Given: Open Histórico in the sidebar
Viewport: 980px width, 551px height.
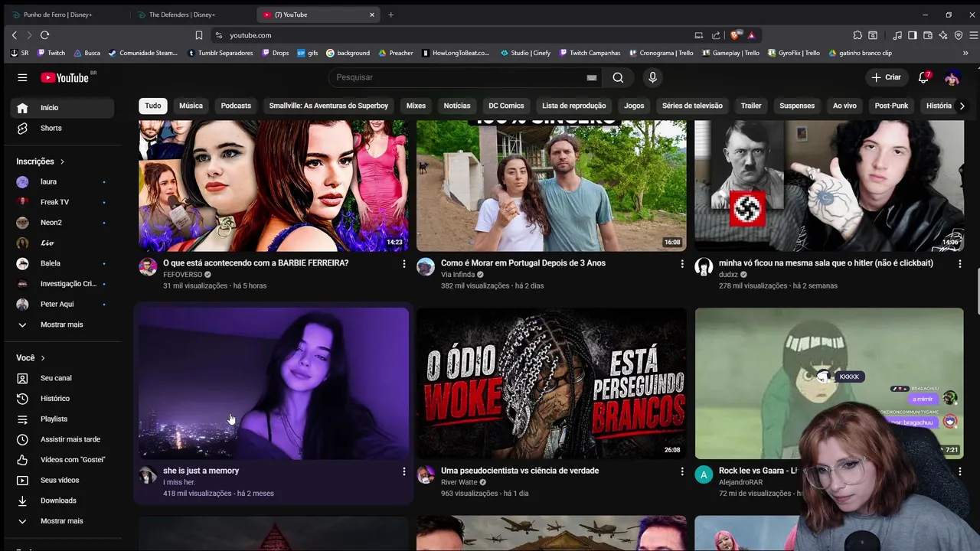Looking at the screenshot, I should point(62,399).
